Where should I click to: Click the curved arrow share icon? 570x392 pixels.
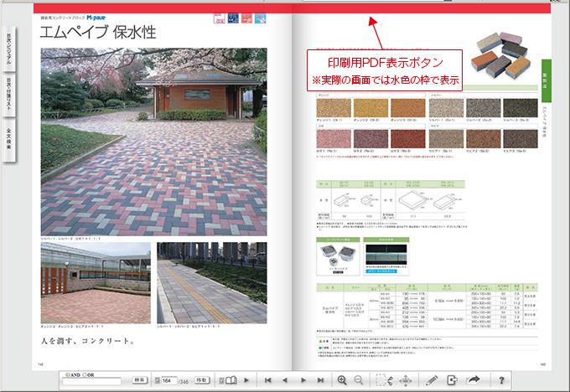474,380
